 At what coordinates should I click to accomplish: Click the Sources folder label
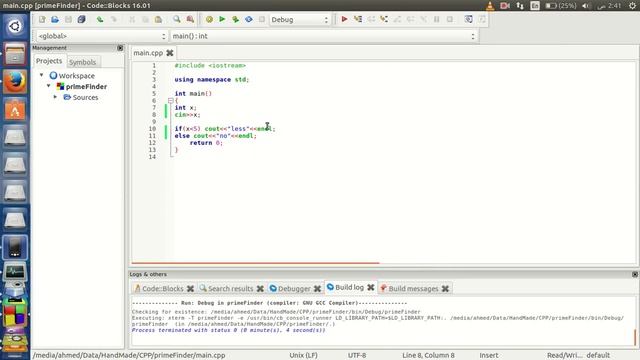[x=85, y=98]
